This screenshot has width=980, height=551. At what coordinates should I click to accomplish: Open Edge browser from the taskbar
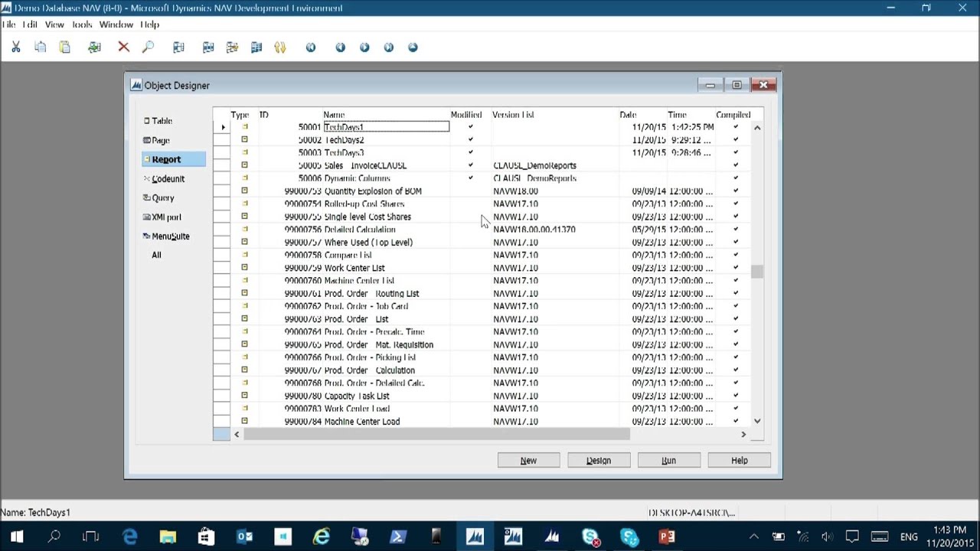(x=130, y=537)
